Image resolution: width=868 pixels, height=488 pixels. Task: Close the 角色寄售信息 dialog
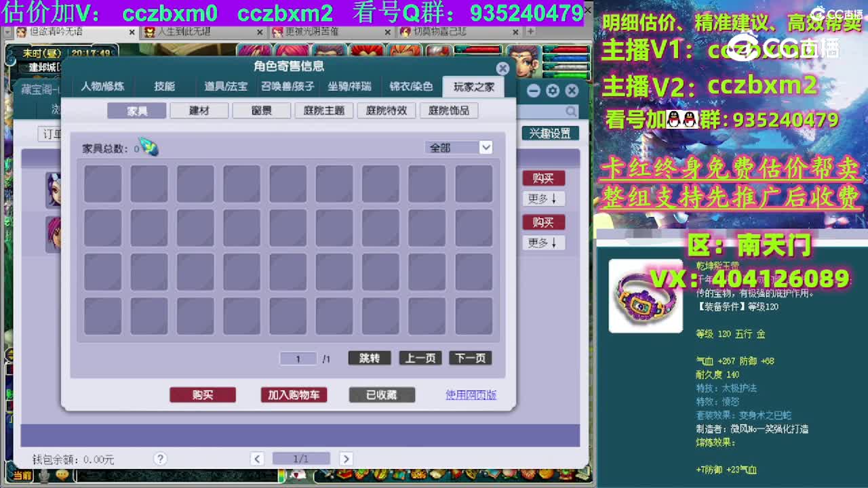coord(502,68)
